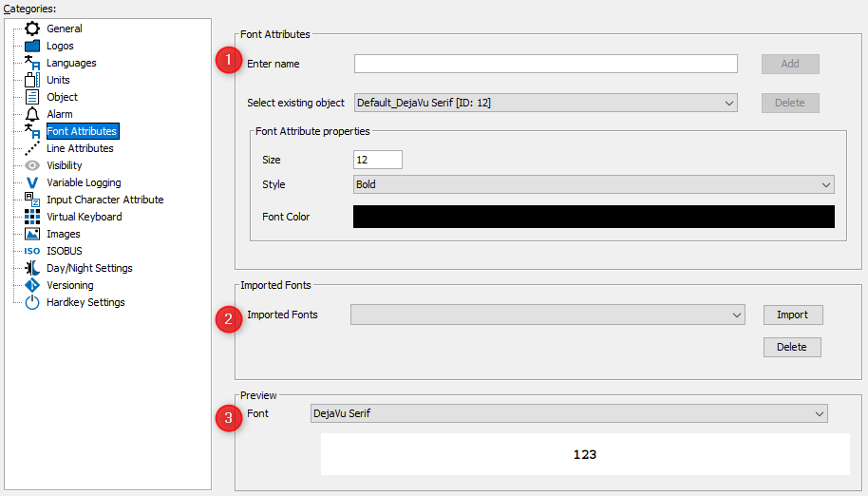The height and width of the screenshot is (496, 868).
Task: Click the Enter name text field
Action: click(545, 64)
